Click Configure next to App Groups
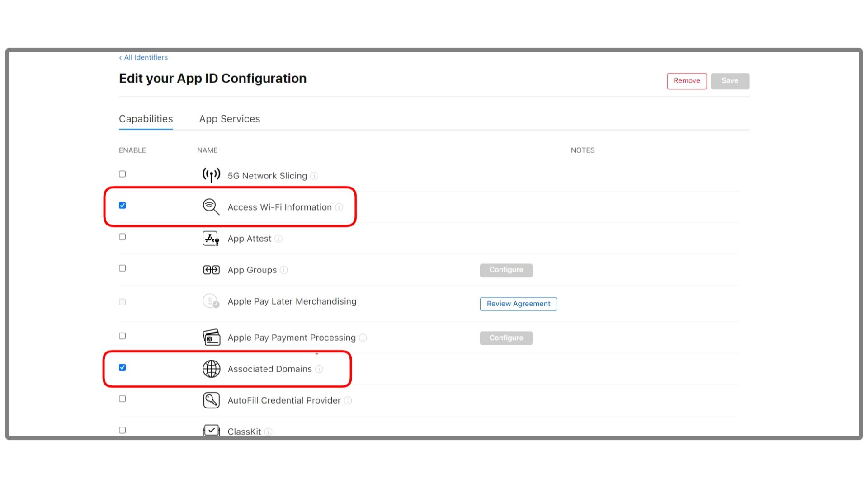 pyautogui.click(x=505, y=270)
